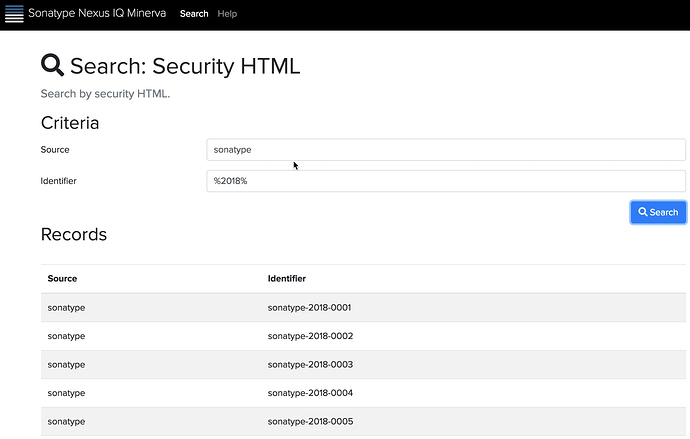The height and width of the screenshot is (439, 690).
Task: Click source cell of the sonatype-2018-0003 row
Action: pos(66,365)
